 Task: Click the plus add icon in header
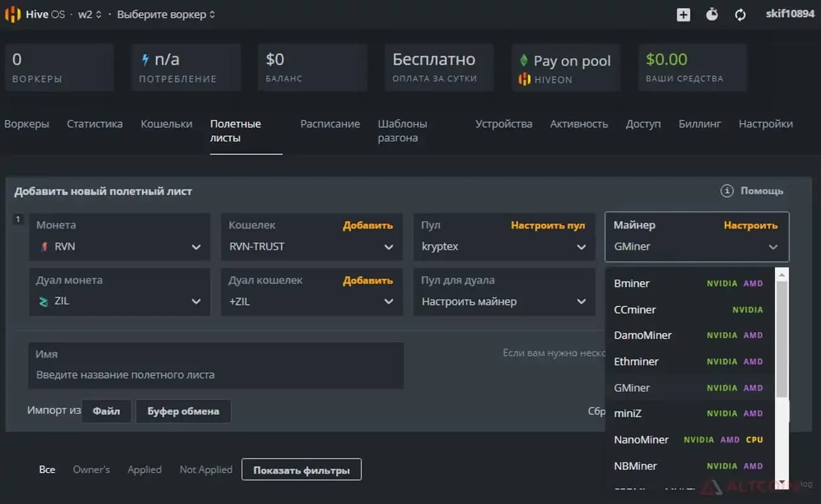683,15
